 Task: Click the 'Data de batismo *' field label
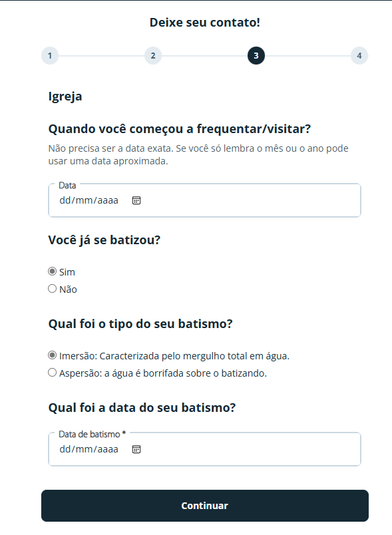click(x=93, y=434)
